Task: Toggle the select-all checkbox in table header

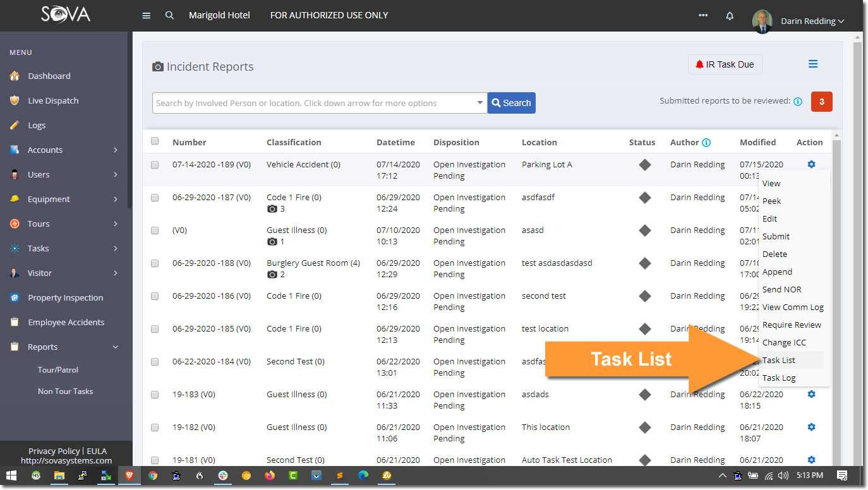Action: [155, 141]
